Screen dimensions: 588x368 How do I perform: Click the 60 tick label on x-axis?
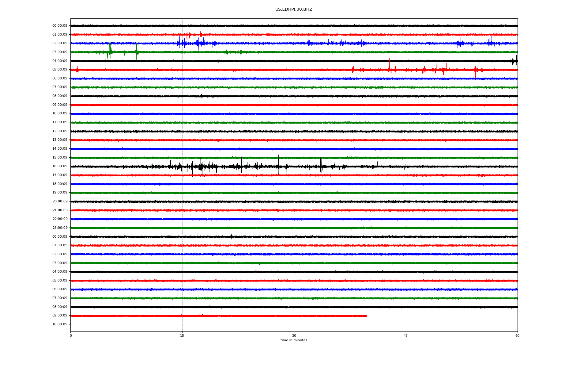[517, 335]
